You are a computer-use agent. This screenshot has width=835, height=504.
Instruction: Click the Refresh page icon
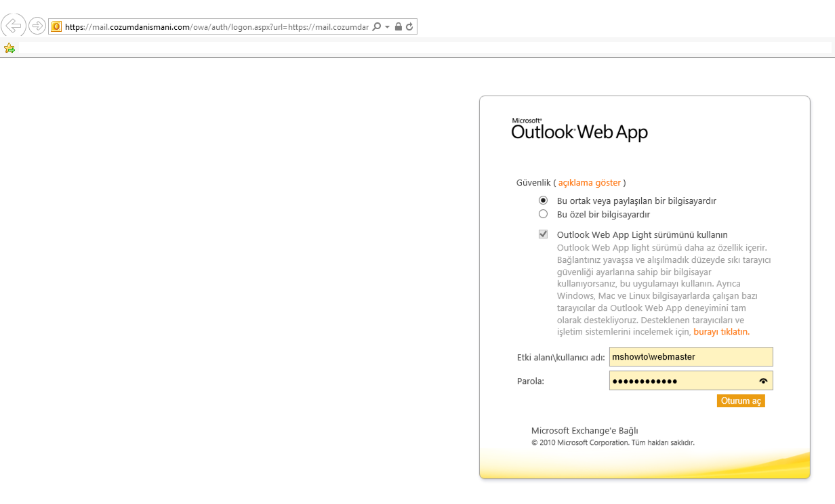click(409, 26)
